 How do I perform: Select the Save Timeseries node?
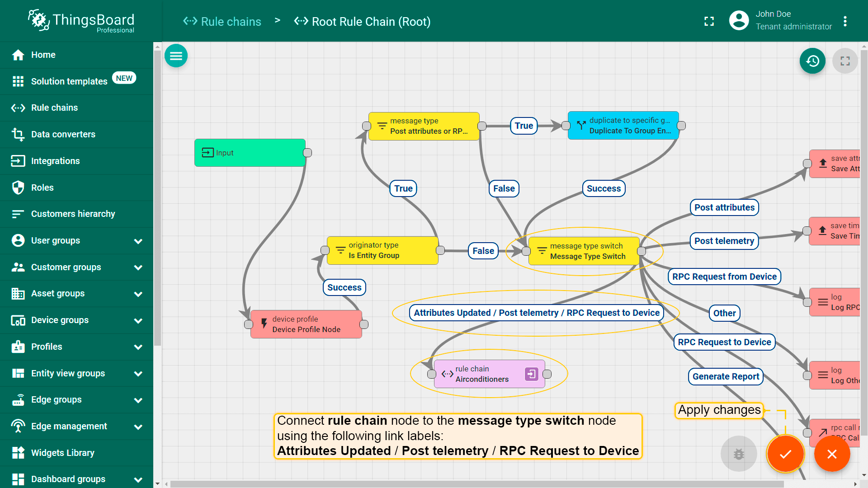click(x=835, y=231)
